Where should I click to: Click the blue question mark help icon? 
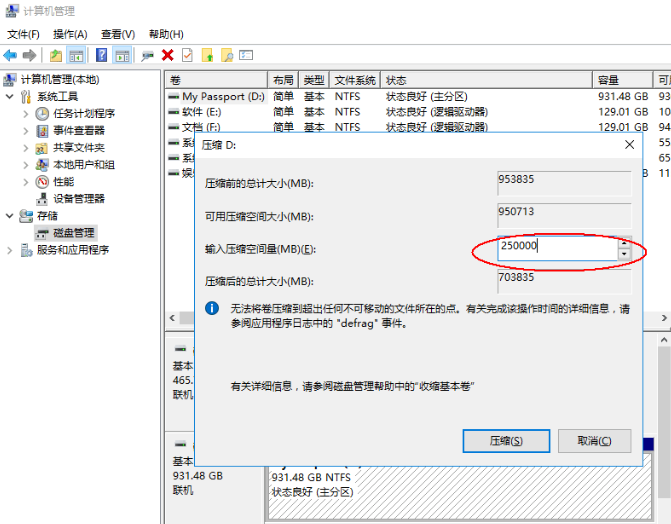[x=102, y=55]
